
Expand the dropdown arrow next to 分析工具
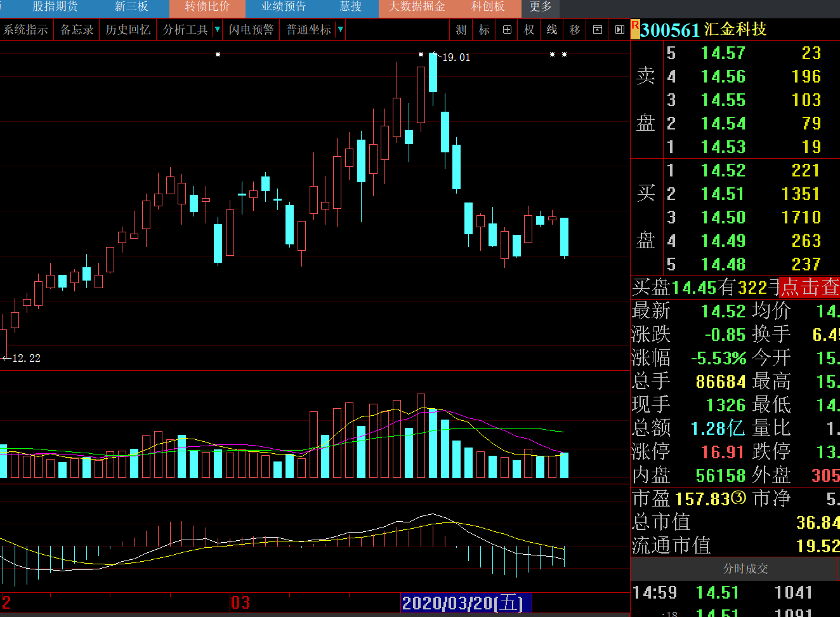(x=218, y=30)
